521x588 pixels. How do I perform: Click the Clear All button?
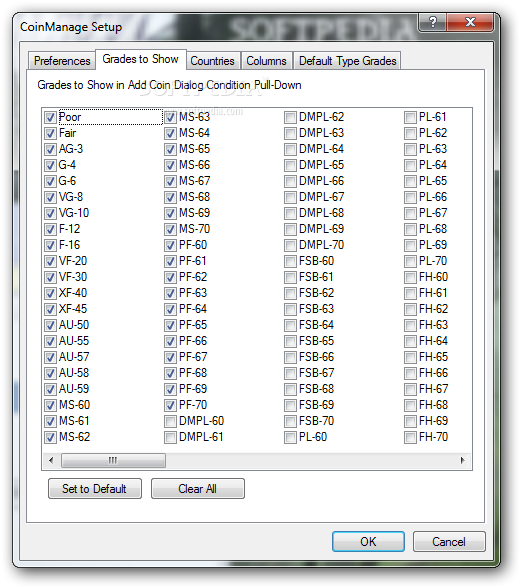[198, 489]
